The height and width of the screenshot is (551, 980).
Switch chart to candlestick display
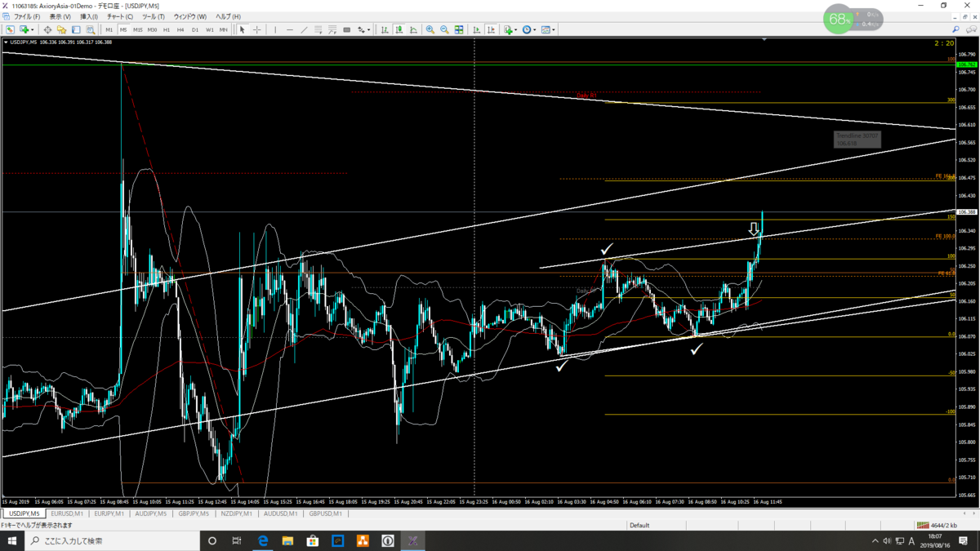399,29
